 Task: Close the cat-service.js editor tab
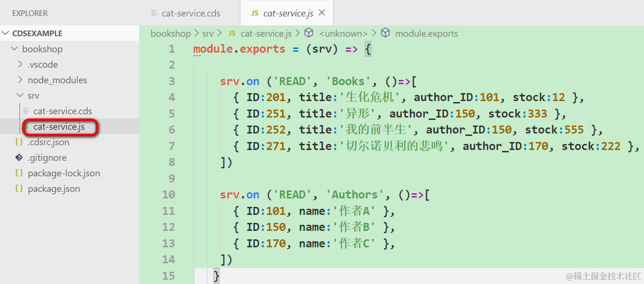tap(322, 13)
